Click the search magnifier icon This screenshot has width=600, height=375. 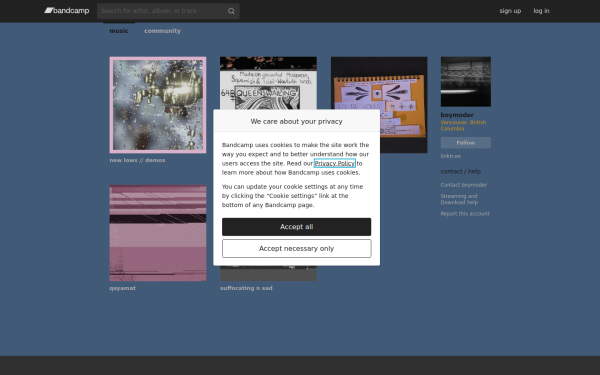click(x=231, y=11)
